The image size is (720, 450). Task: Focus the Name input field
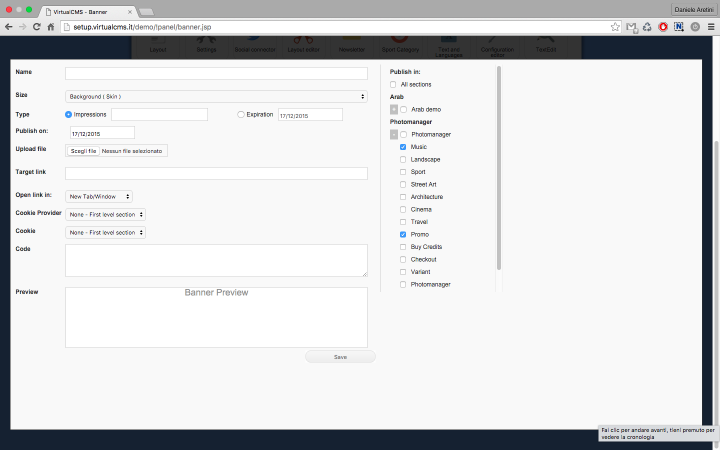pyautogui.click(x=216, y=73)
